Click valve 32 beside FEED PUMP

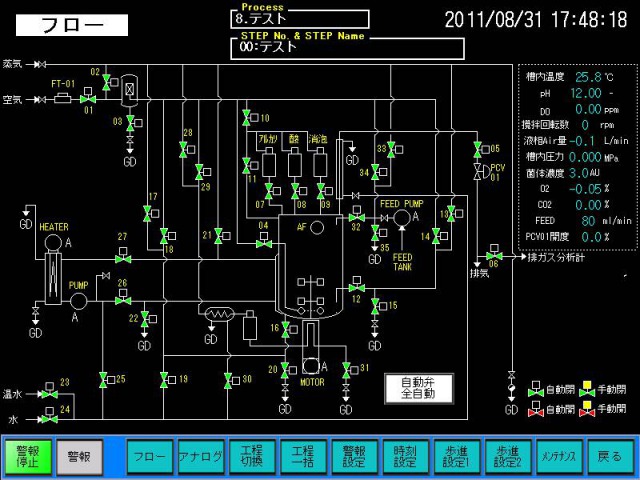coord(357,215)
